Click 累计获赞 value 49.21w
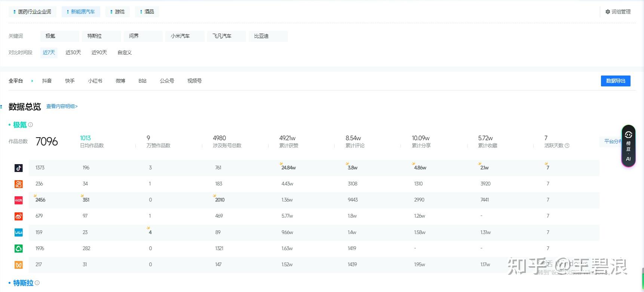 (x=287, y=138)
